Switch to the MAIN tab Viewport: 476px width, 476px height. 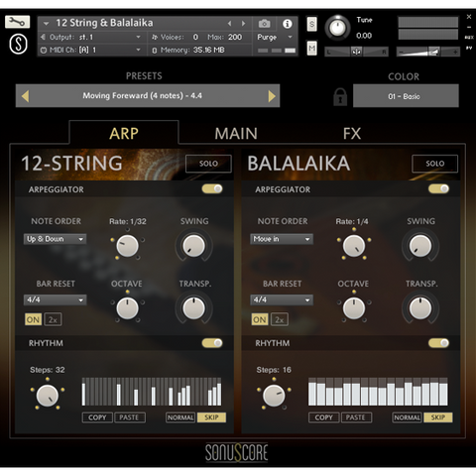click(236, 134)
